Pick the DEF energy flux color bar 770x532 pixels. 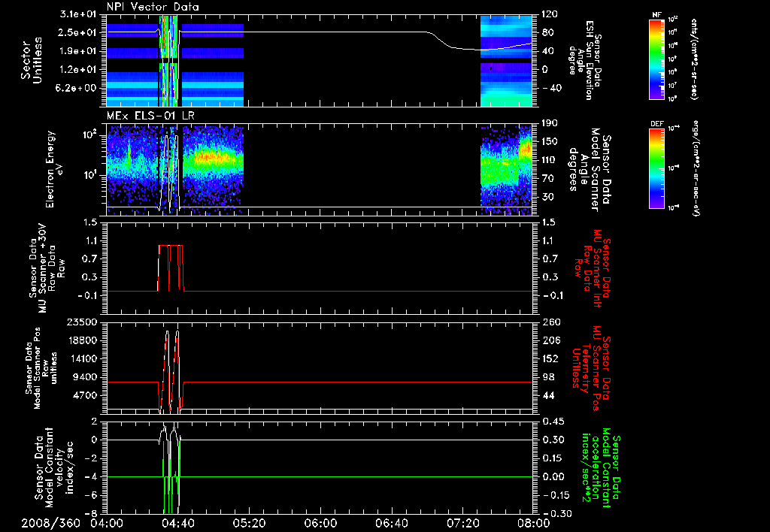tap(656, 168)
